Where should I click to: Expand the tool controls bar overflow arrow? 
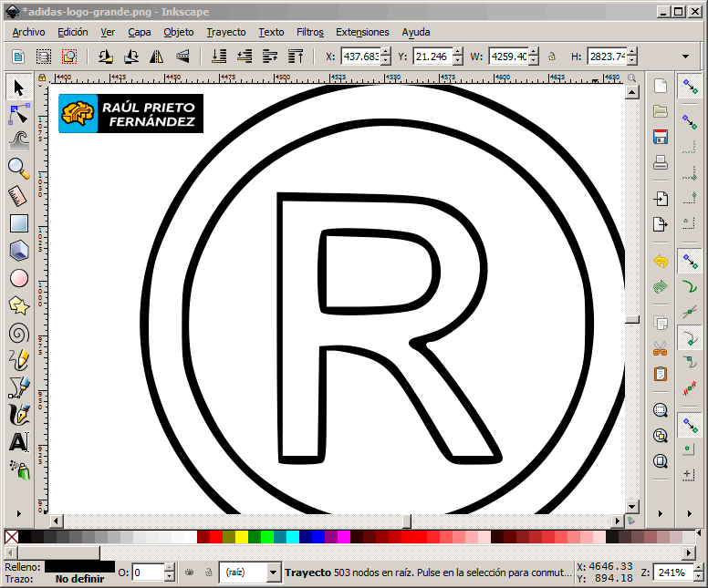point(685,57)
